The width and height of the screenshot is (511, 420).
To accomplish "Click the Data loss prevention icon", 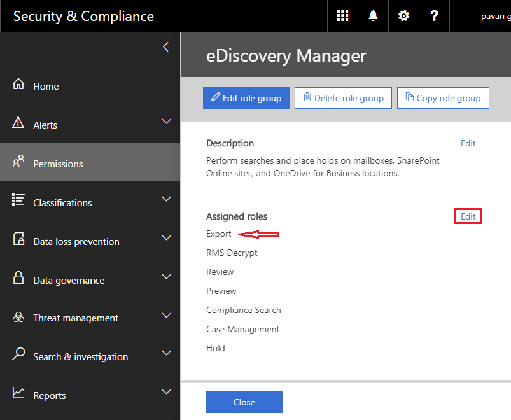I will 18,239.
